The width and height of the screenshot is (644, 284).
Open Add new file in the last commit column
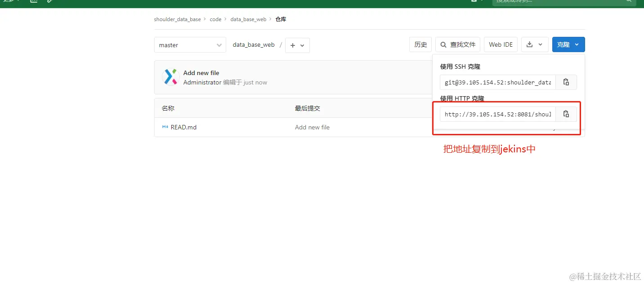click(312, 127)
